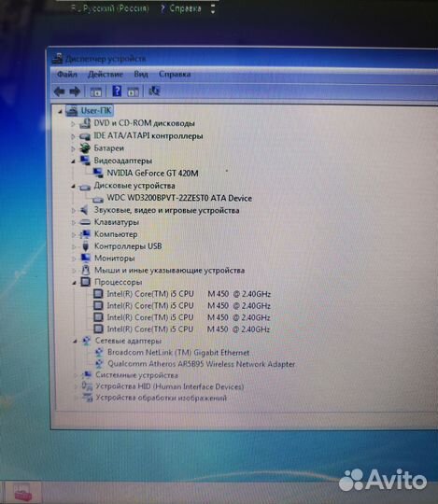Click the help question-mark toolbar icon

pyautogui.click(x=117, y=91)
